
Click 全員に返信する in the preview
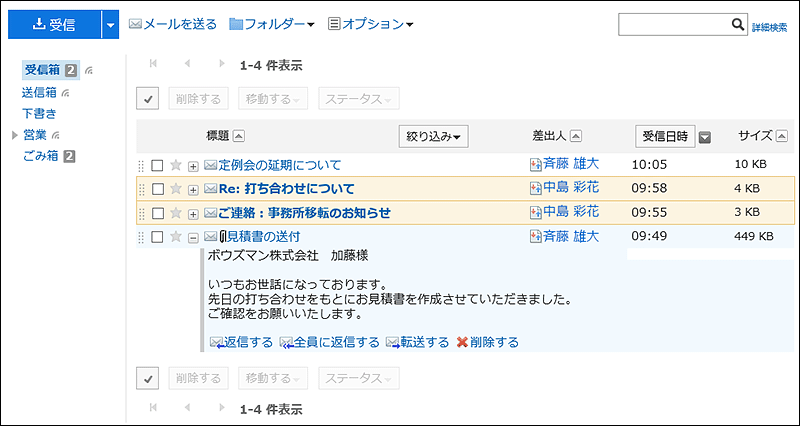pos(330,342)
